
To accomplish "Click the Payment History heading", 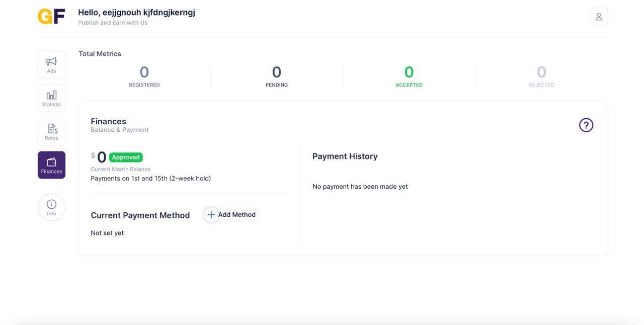I will coord(345,156).
